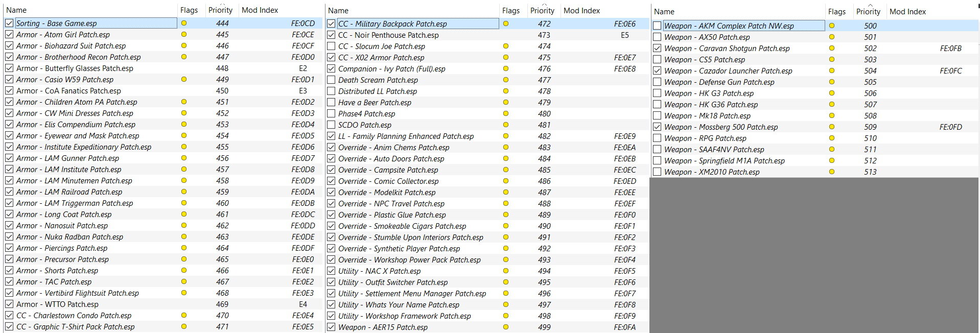Select Utility - Whats Your Name Patch.esp name
This screenshot has height=333, width=980.
(x=399, y=304)
